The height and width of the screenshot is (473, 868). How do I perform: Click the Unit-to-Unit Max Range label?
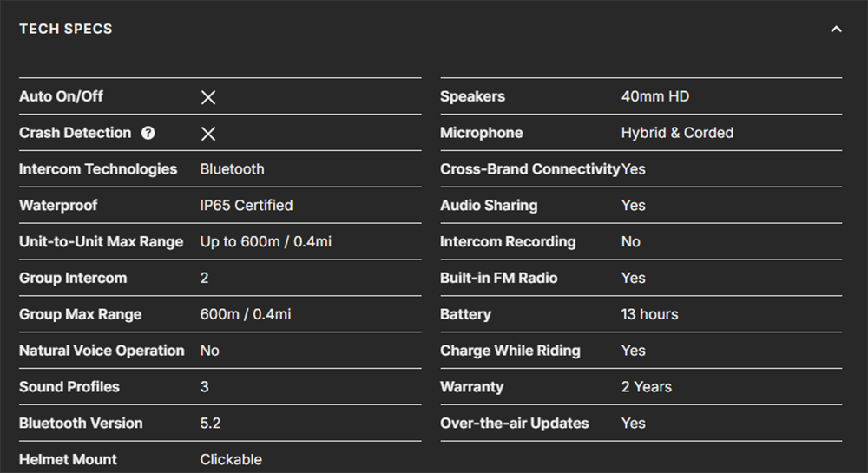pyautogui.click(x=101, y=242)
